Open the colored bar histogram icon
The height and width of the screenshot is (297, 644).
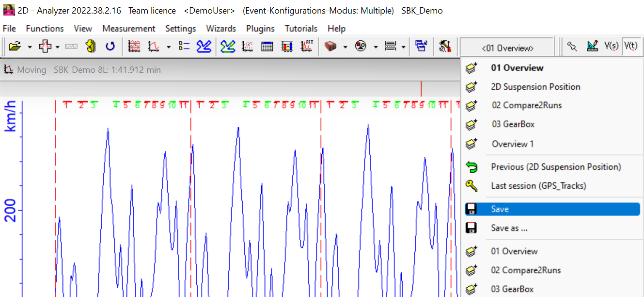tap(287, 47)
